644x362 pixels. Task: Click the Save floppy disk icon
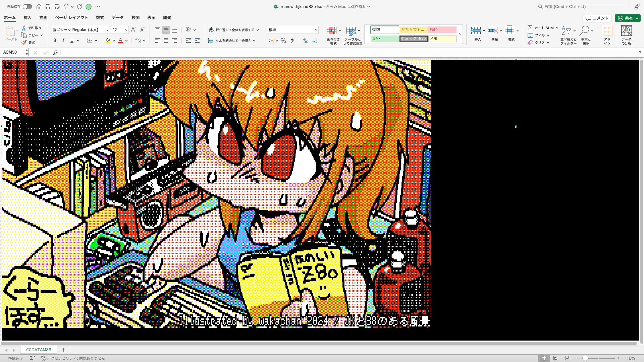48,7
